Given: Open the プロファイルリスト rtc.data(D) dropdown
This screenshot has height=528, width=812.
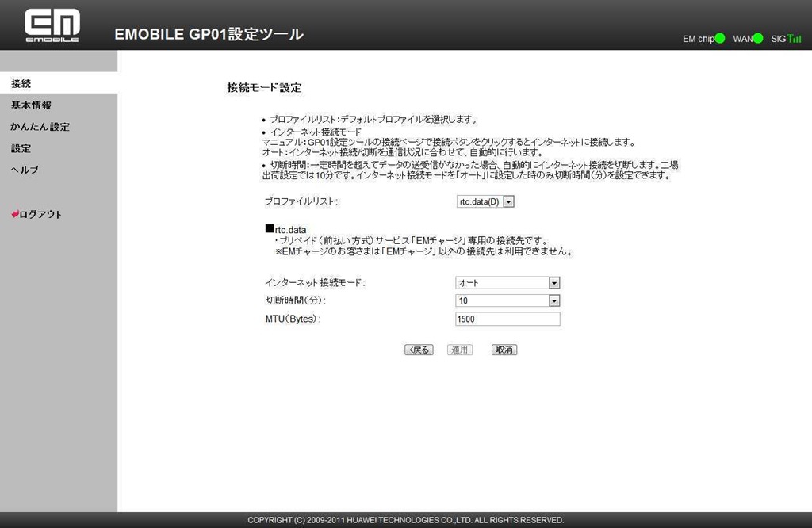Looking at the screenshot, I should 485,201.
